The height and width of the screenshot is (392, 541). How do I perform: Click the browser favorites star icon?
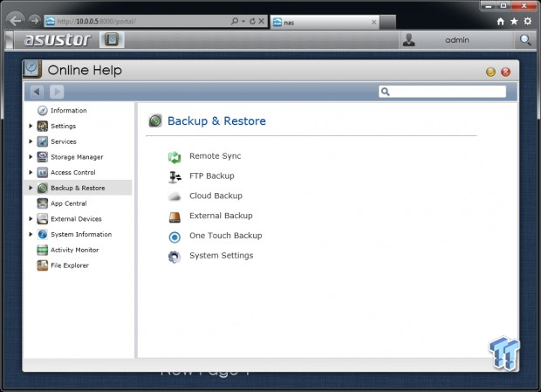click(x=514, y=22)
